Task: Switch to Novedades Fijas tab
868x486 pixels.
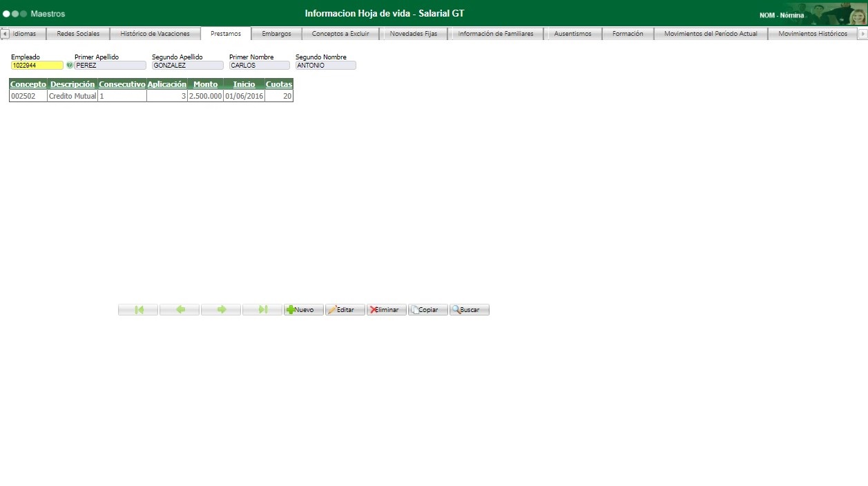Action: point(413,33)
